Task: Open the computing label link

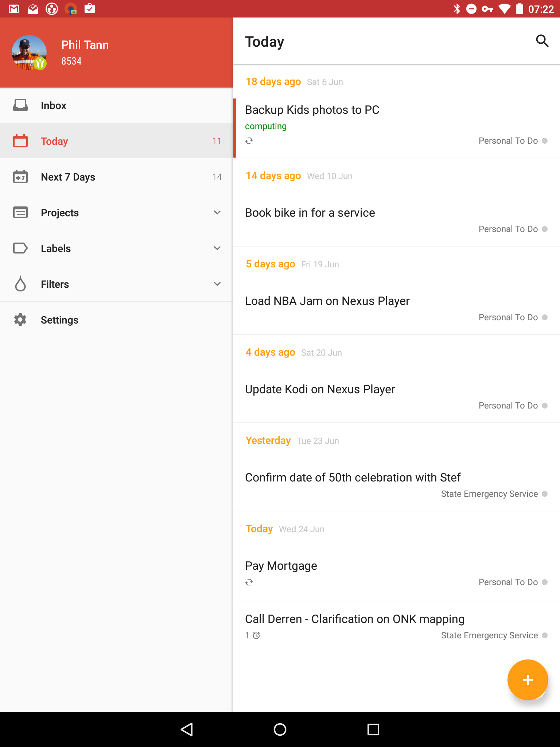Action: [266, 126]
